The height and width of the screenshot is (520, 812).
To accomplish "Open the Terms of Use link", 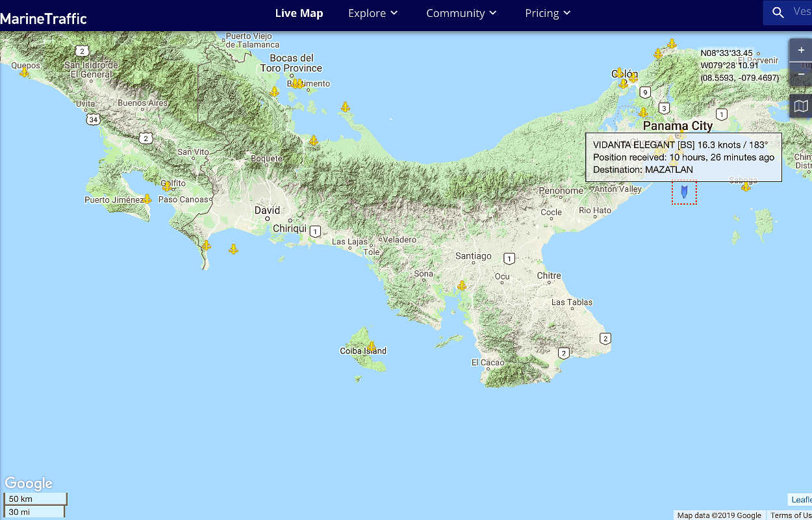I will 791,515.
